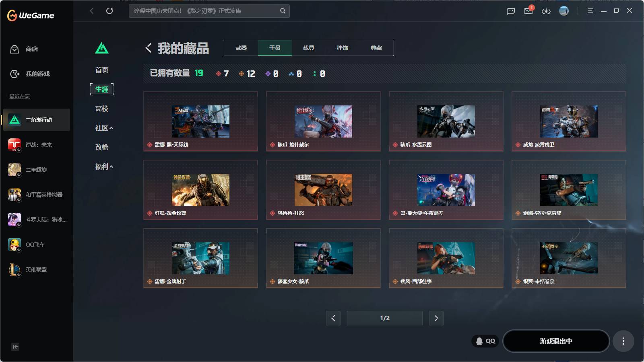
Task: Select 斗罗大陆 game in sidebar
Action: click(x=37, y=220)
